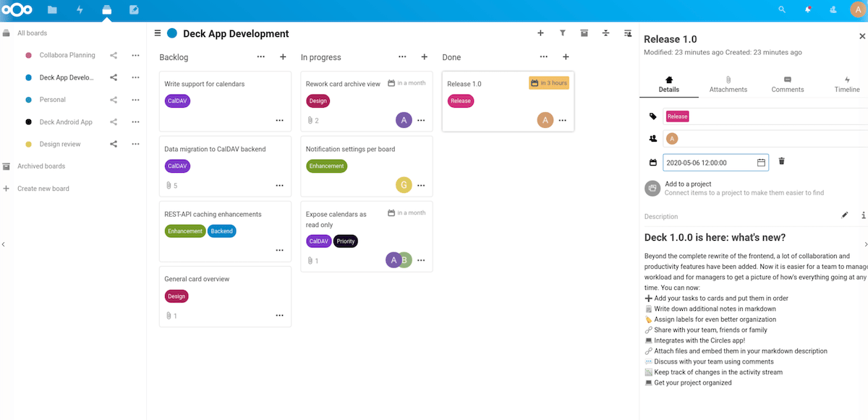The width and height of the screenshot is (868, 420).
Task: Switch to the Attachments tab
Action: coord(728,85)
